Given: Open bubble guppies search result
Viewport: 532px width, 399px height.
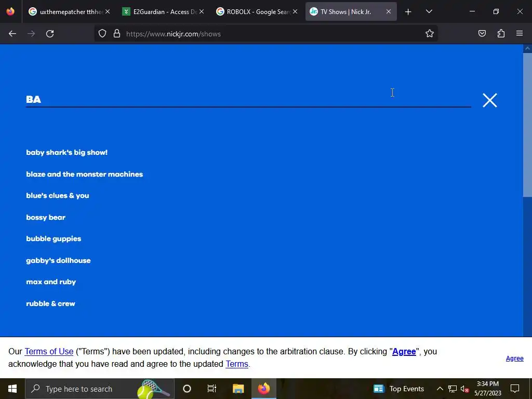Looking at the screenshot, I should [54, 239].
